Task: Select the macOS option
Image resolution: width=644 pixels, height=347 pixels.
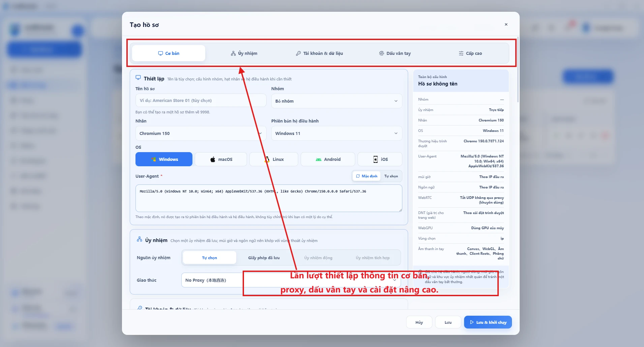Action: tap(221, 159)
